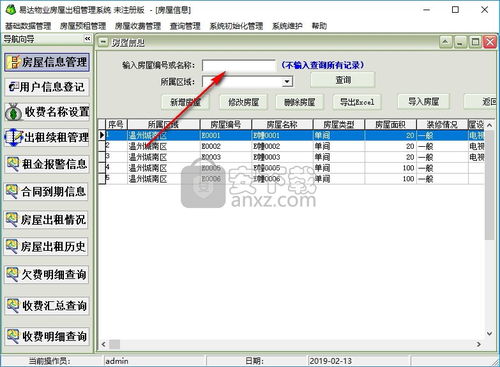Click the 房屋类型 column header

click(339, 125)
